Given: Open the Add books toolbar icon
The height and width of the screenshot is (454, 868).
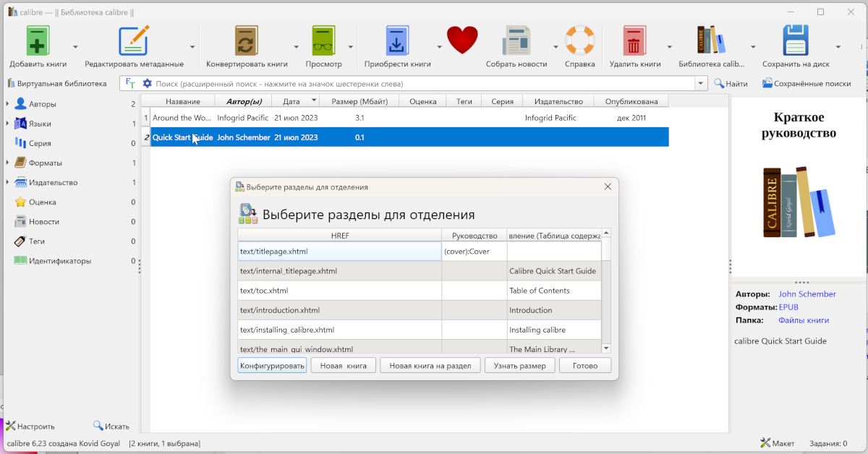Looking at the screenshot, I should (x=38, y=40).
